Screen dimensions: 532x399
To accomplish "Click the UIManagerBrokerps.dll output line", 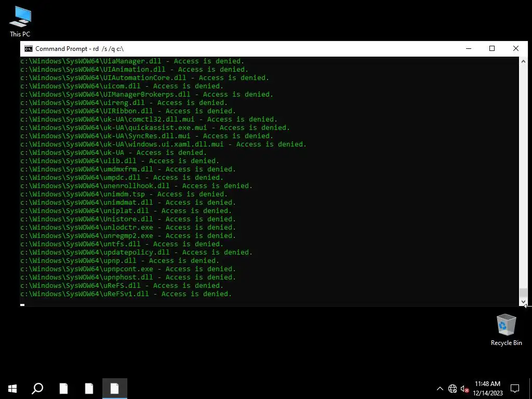I will pos(147,95).
